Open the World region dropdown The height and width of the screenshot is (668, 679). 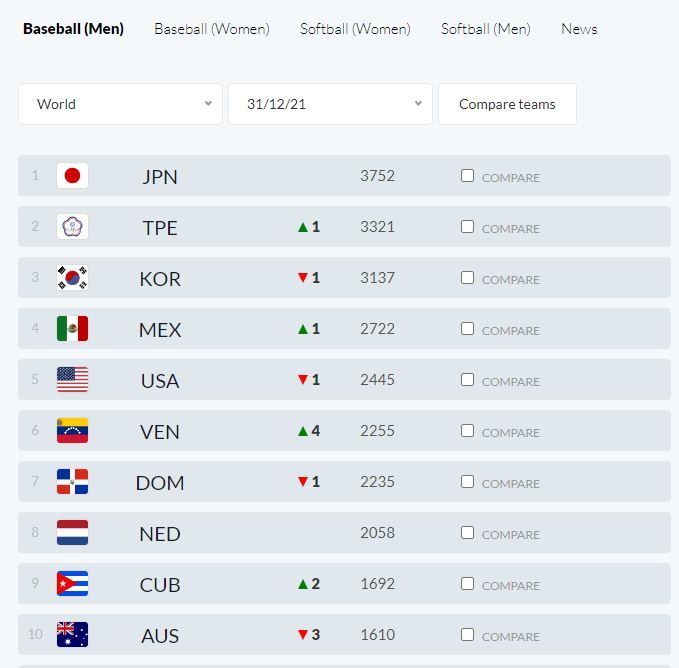click(x=120, y=104)
